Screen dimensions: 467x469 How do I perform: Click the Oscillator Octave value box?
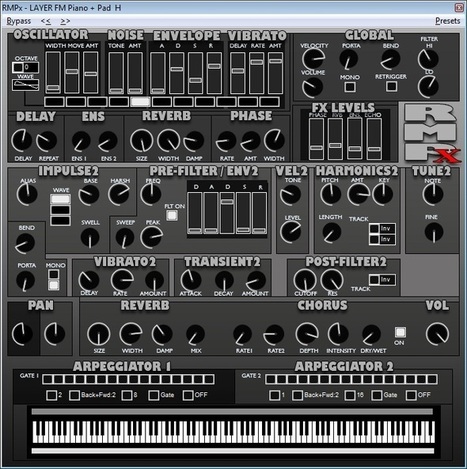tap(26, 67)
